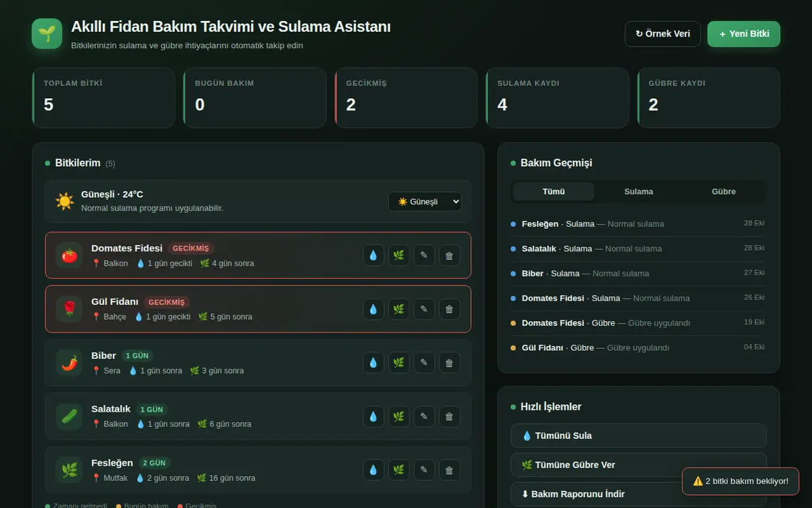Viewport: 812px width, 508px height.
Task: Click the Domates Fidesi GECİKMİŞ badge
Action: click(x=191, y=249)
